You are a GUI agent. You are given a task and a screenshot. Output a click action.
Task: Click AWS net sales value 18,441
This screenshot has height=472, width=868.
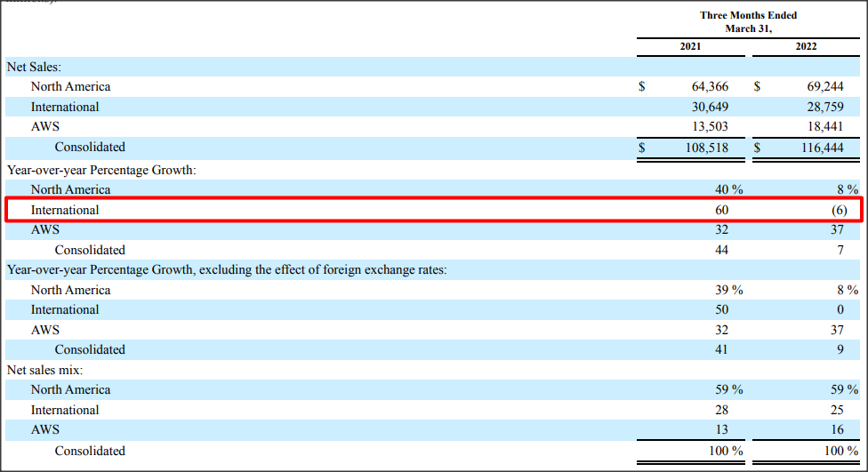pyautogui.click(x=824, y=127)
